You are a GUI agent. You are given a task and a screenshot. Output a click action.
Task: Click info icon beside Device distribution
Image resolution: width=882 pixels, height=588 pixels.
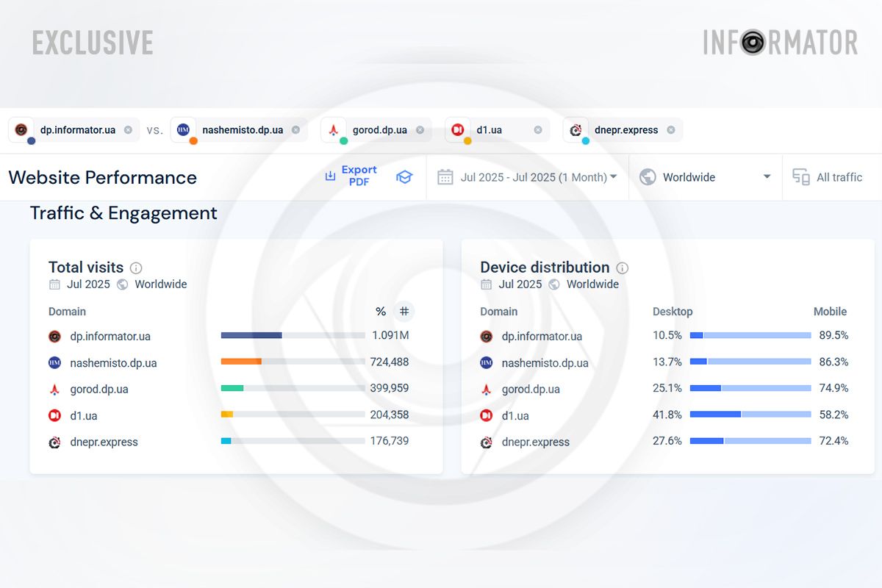coord(623,268)
